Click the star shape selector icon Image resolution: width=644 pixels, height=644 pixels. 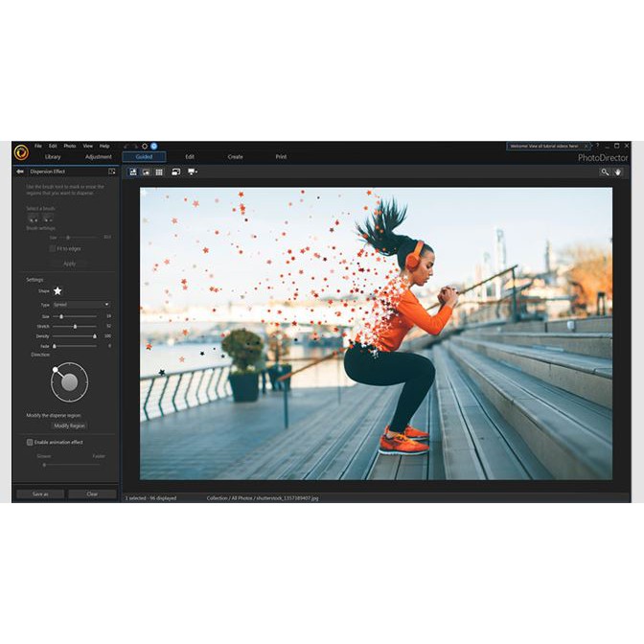(57, 290)
